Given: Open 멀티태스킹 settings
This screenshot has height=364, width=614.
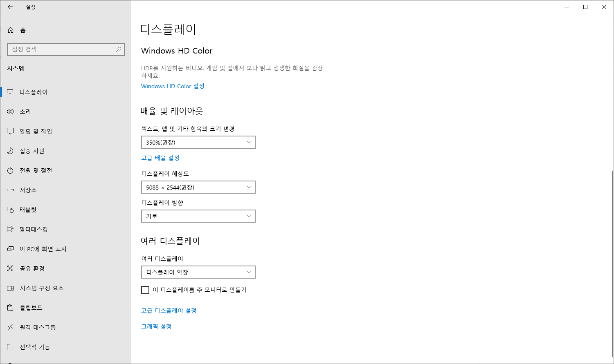Looking at the screenshot, I should tap(10, 229).
